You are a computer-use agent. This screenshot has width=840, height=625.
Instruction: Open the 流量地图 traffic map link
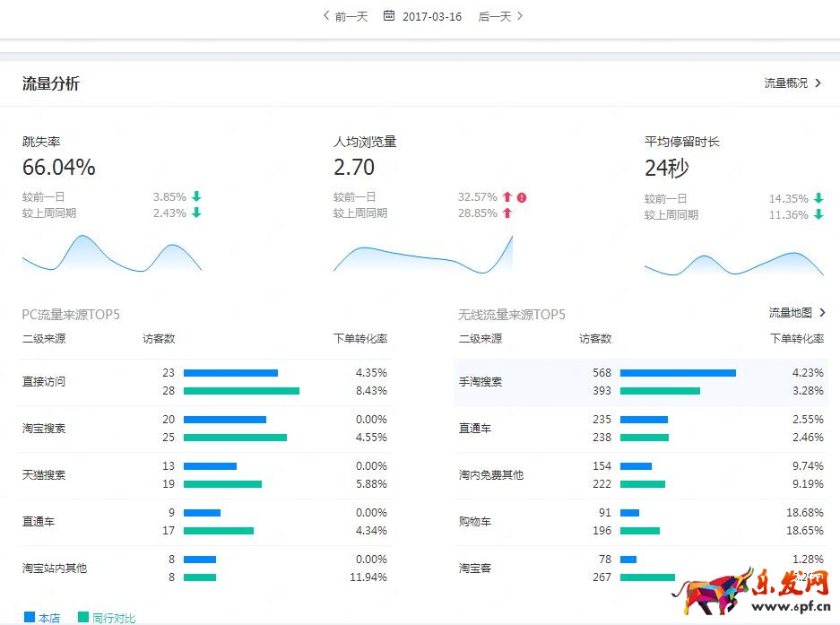(797, 313)
